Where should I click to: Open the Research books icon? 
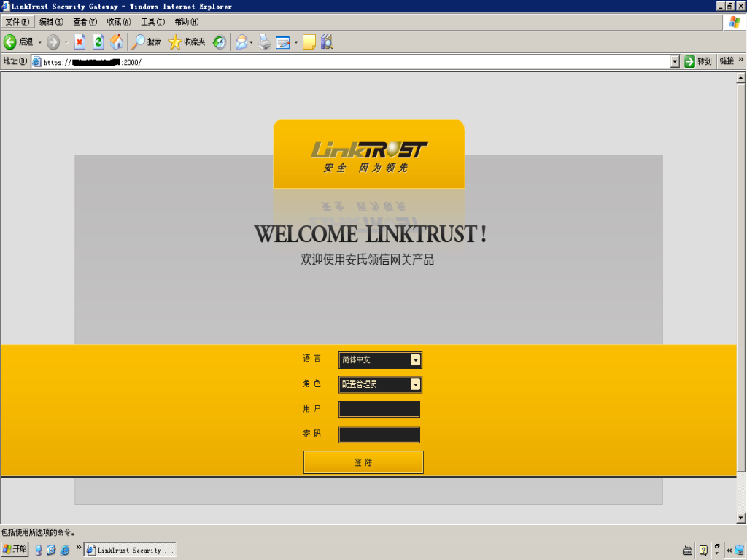coord(327,42)
